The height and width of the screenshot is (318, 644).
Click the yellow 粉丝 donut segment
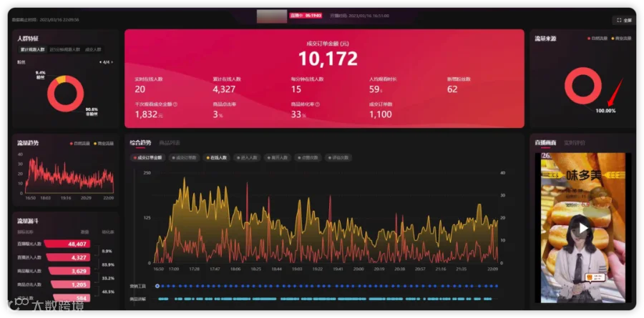[x=60, y=79]
